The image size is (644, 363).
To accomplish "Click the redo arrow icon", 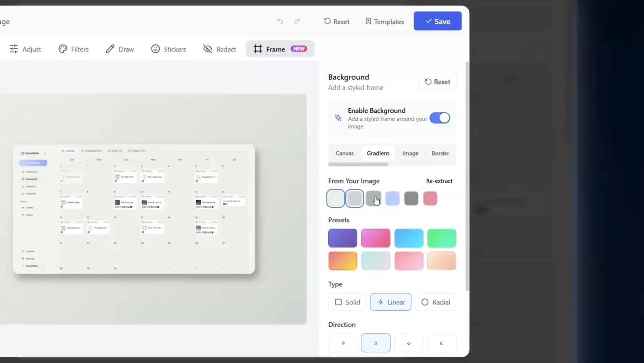I will point(297,21).
